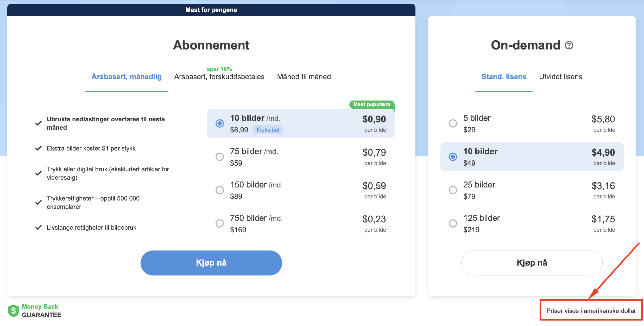Click the Mest populære label
644x326 pixels.
371,105
